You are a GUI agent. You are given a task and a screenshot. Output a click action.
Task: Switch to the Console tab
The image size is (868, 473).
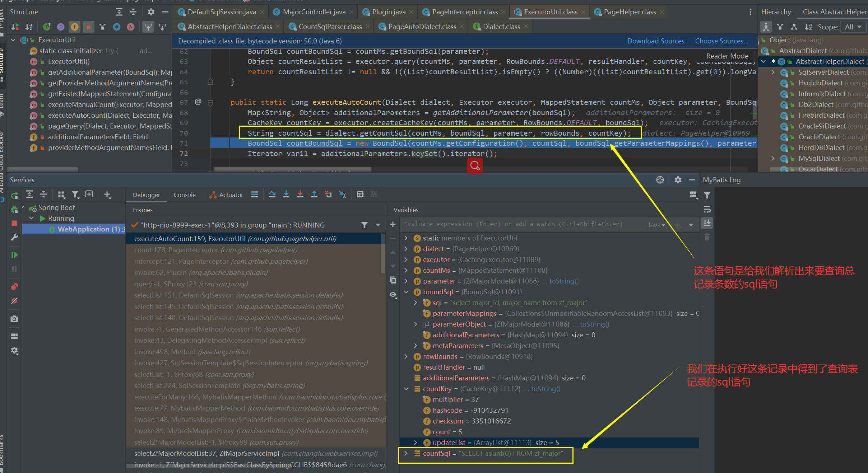[185, 195]
